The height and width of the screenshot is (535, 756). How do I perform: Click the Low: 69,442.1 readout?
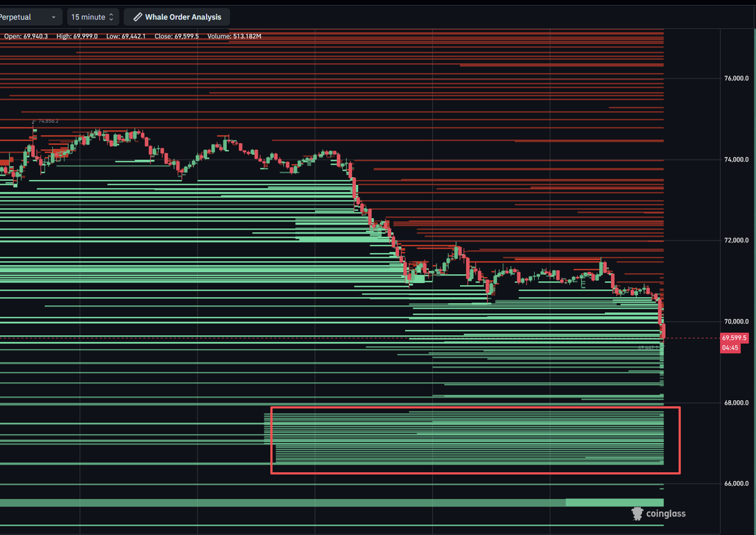[x=126, y=36]
